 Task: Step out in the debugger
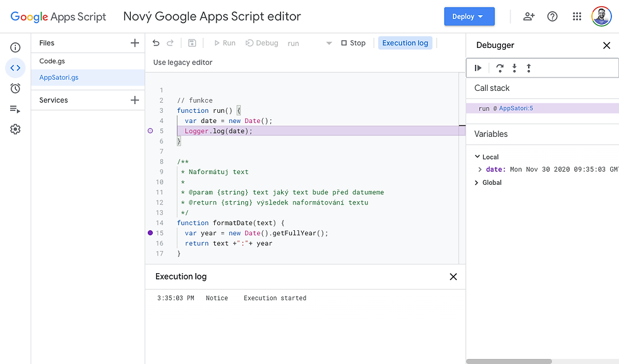(529, 68)
